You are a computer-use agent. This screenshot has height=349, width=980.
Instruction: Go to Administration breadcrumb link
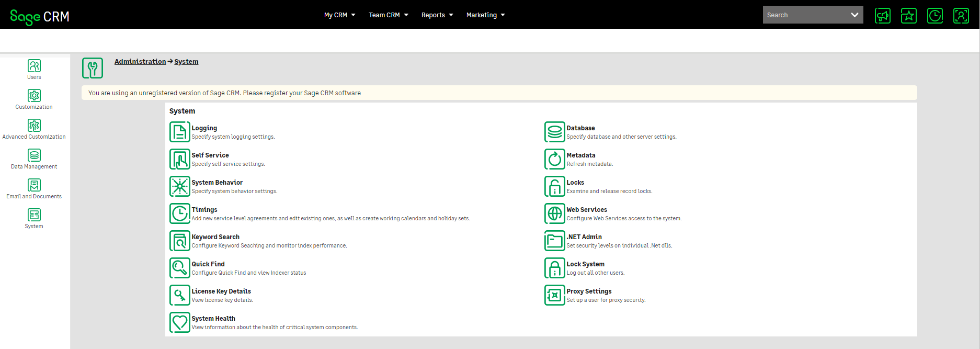click(x=140, y=62)
